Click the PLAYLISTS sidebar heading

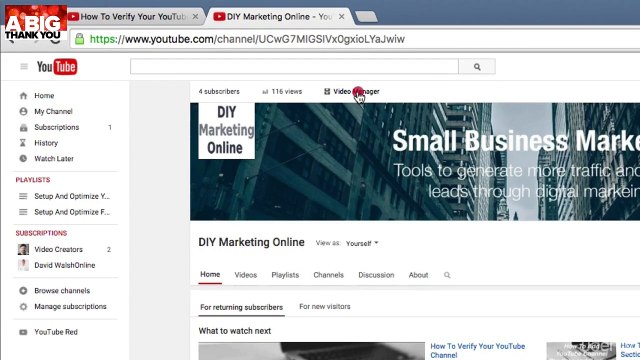(33, 180)
